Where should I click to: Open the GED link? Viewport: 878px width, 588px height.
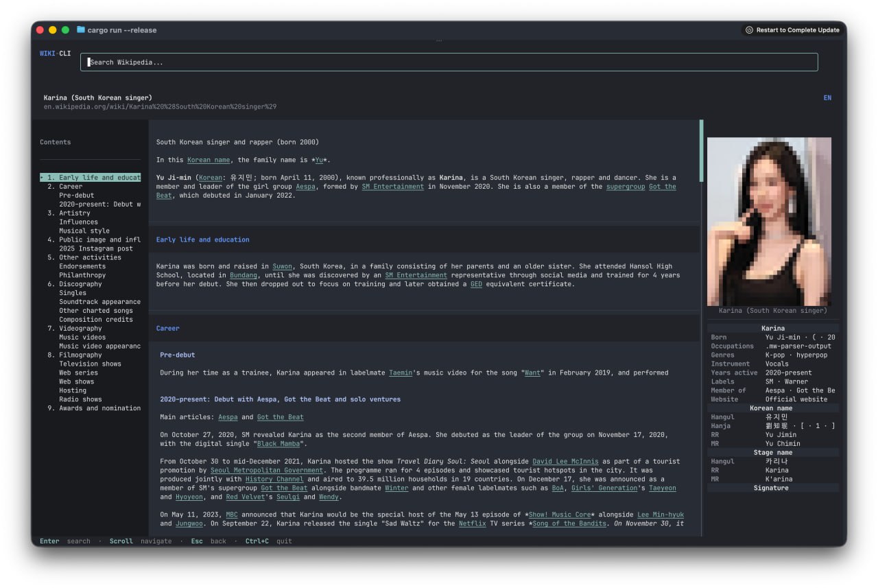click(x=476, y=284)
